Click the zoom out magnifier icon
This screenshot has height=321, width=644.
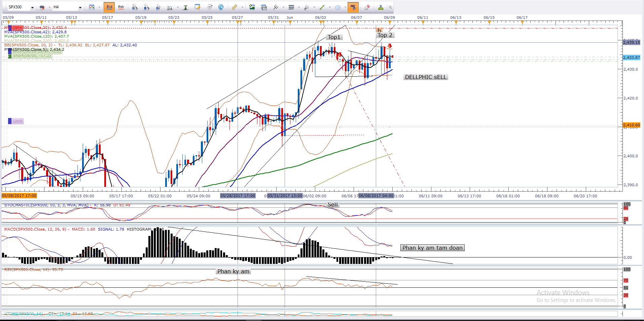146,7
